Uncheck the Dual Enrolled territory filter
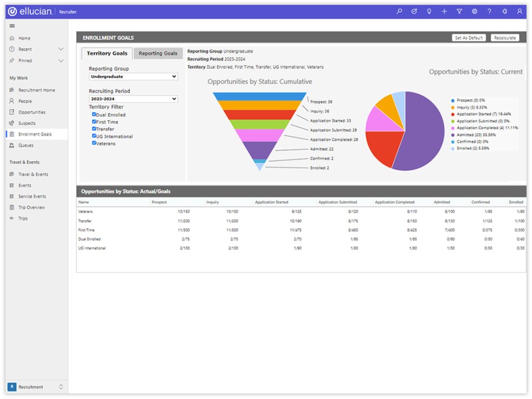Image resolution: width=532 pixels, height=399 pixels. [94, 114]
